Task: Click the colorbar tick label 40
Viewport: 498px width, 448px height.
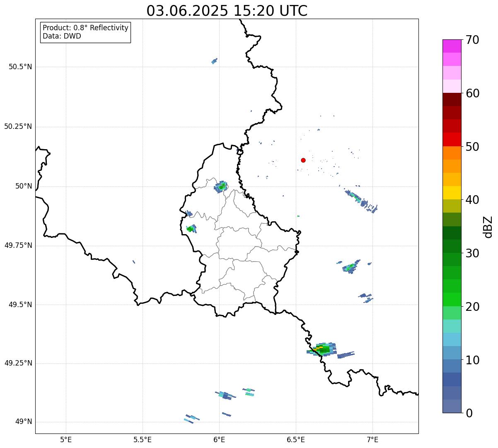Action: tap(472, 200)
